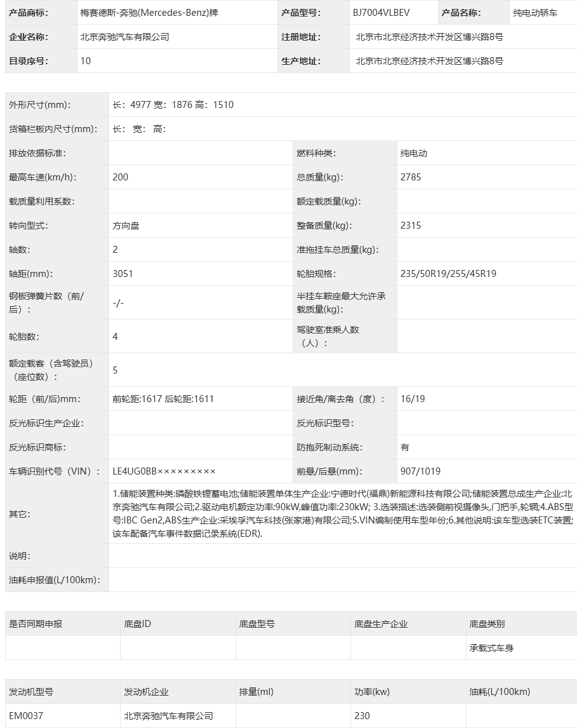Click the 油耗(L/100km) column header

tap(500, 691)
